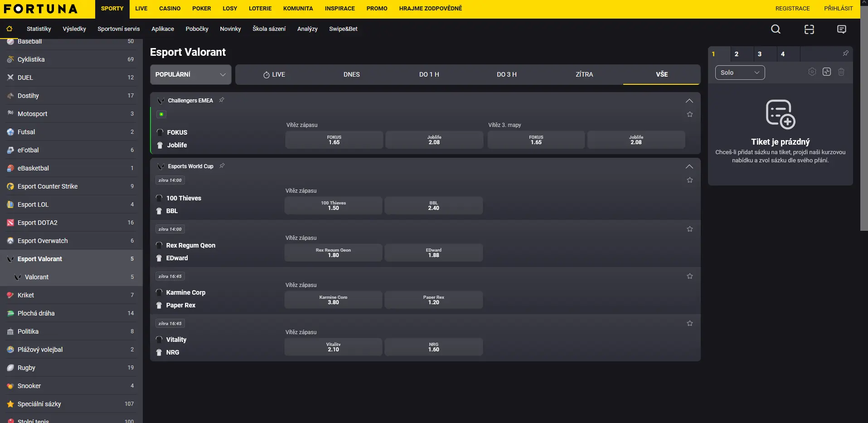The image size is (868, 423).
Task: Favorite the Vitality vs NRG match
Action: [x=690, y=323]
